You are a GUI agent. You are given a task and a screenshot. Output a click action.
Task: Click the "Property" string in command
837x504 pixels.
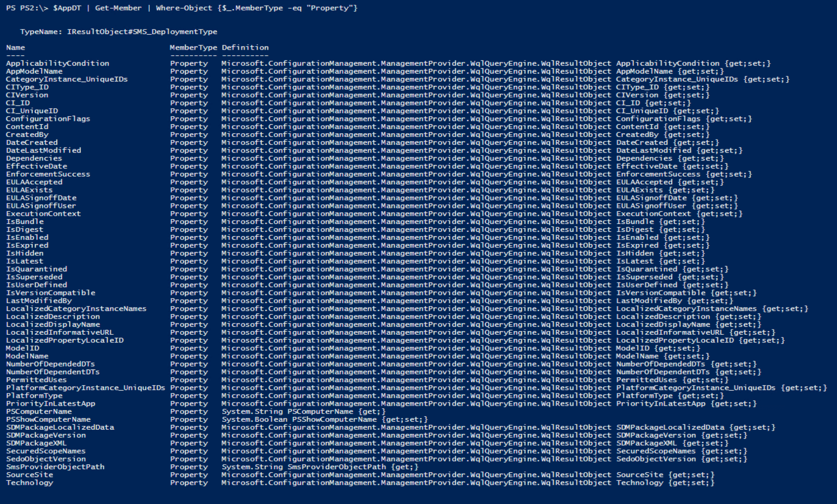point(331,8)
